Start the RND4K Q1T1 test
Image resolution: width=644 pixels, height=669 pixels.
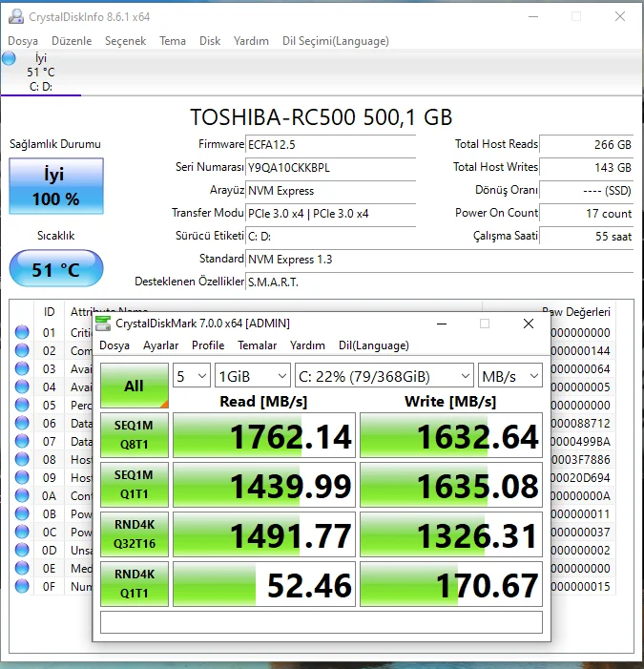coord(135,584)
